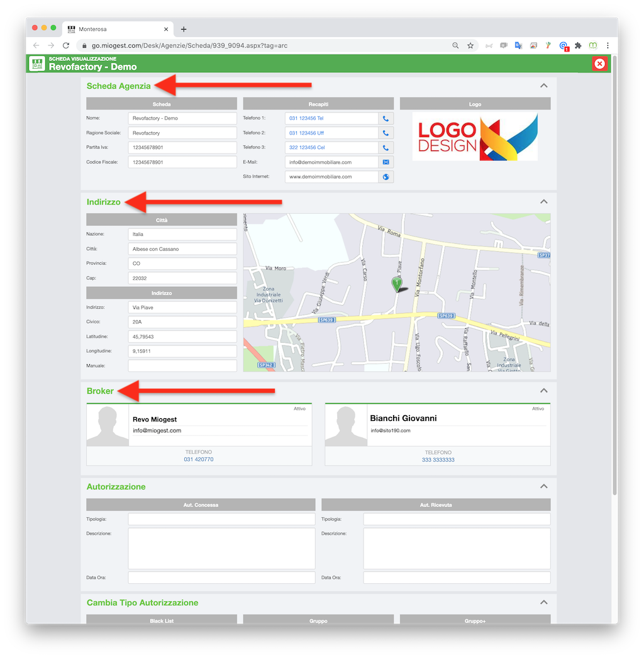Bookmark page with star icon
Viewport: 644px width, 658px height.
pyautogui.click(x=470, y=45)
